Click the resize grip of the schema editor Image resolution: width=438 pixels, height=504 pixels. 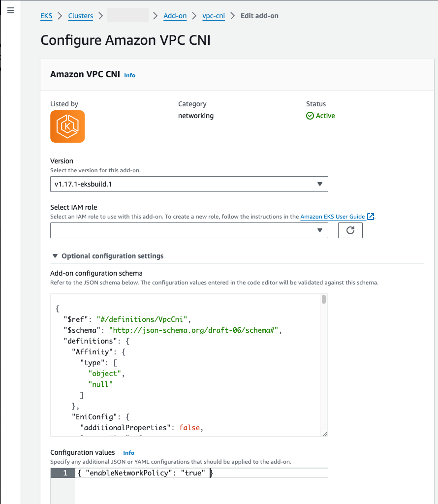point(324,433)
